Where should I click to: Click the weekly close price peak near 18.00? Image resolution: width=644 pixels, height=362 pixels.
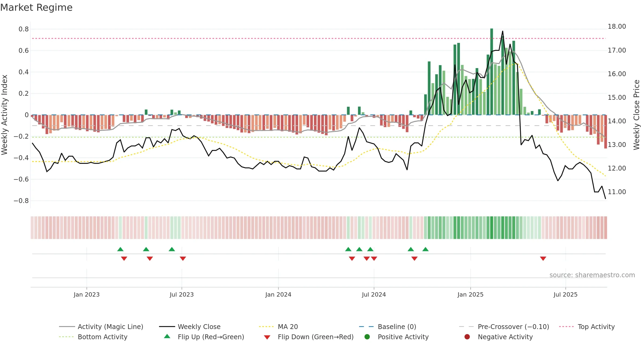(x=503, y=31)
